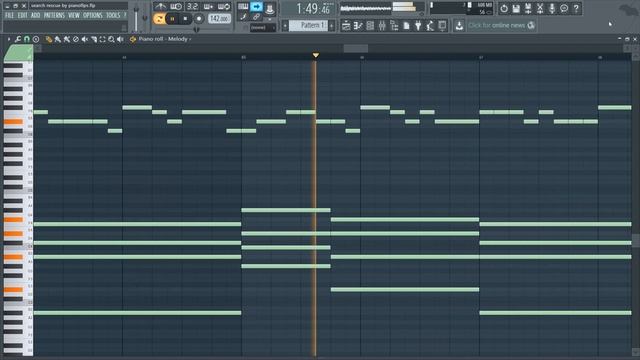Image resolution: width=640 pixels, height=360 pixels.
Task: Click the download content library icon
Action: point(459,26)
